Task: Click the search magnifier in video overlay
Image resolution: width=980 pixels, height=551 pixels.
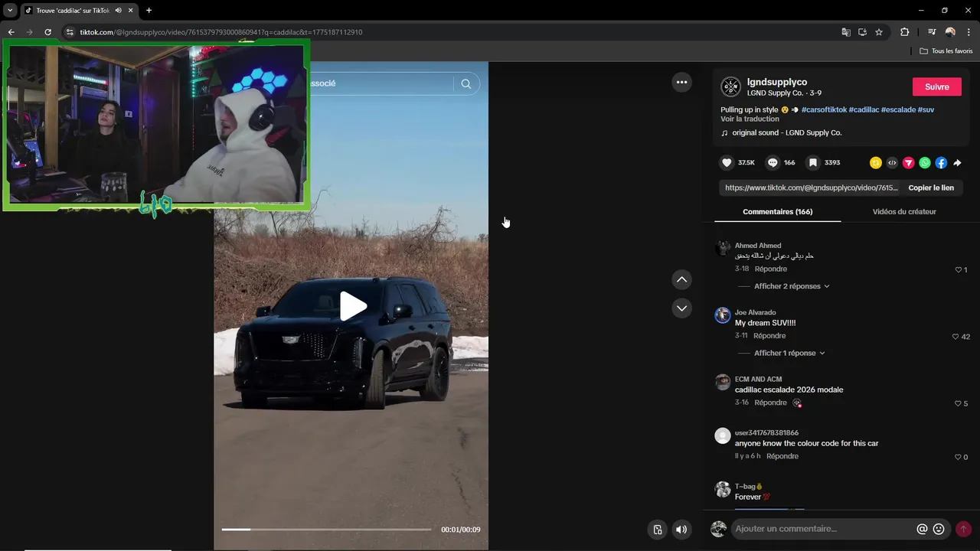Action: (466, 83)
